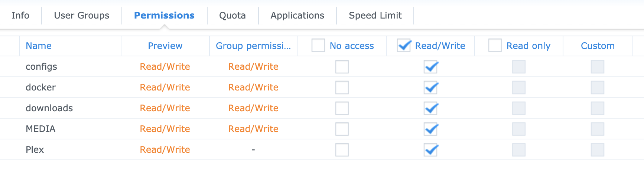This screenshot has height=175, width=644.
Task: Click the Group permissions column header
Action: coord(253,46)
